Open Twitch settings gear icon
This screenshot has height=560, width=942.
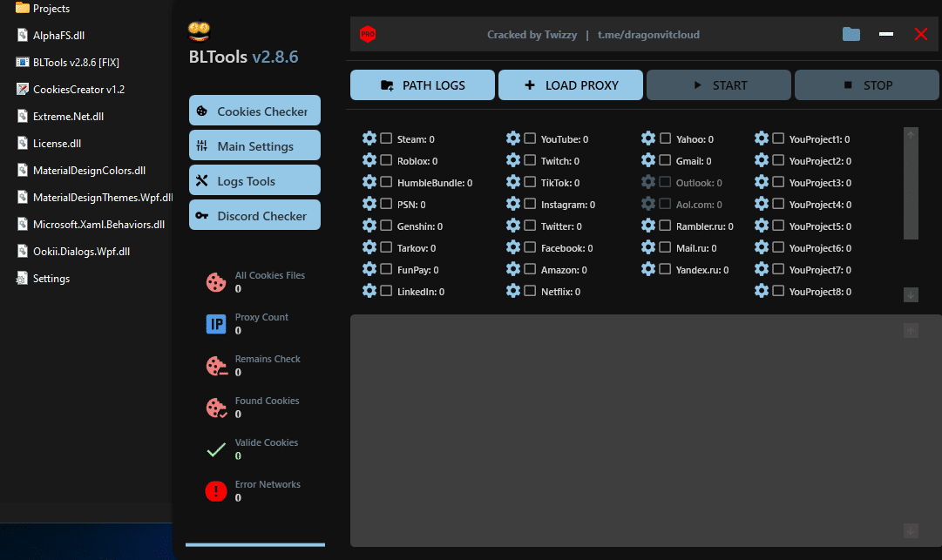513,160
